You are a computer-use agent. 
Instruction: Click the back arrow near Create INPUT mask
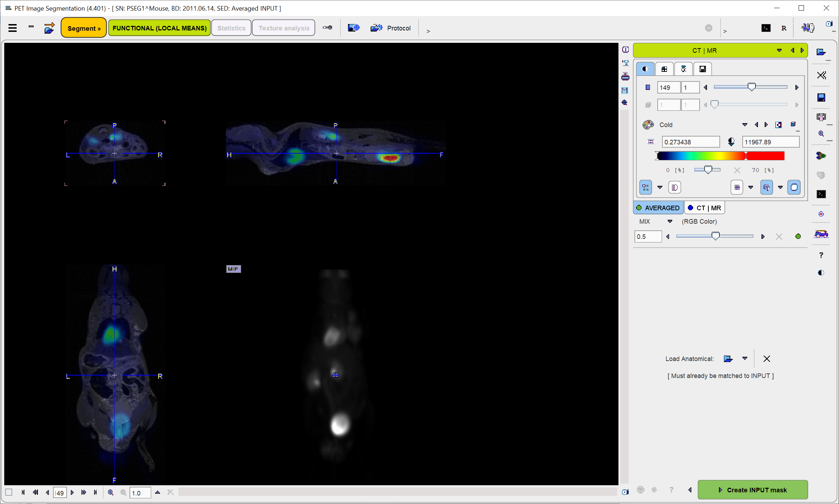(690, 490)
